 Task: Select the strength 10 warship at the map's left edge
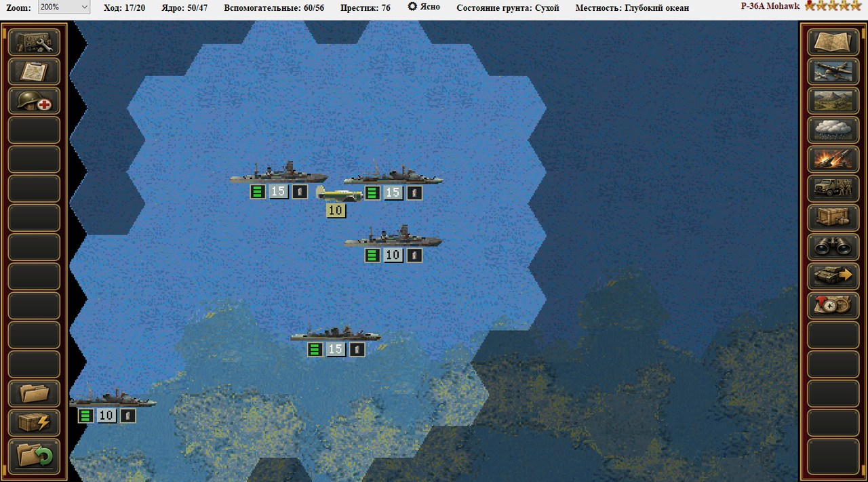click(112, 397)
